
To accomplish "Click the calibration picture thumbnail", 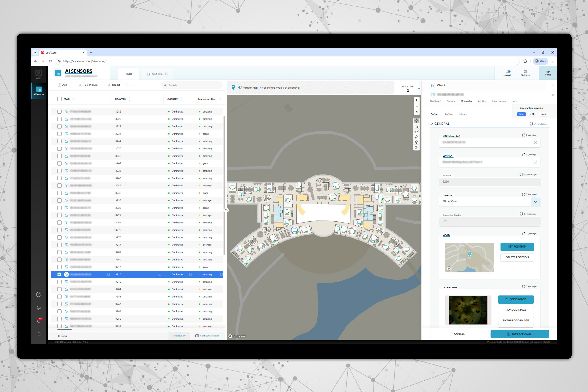I will click(x=468, y=310).
